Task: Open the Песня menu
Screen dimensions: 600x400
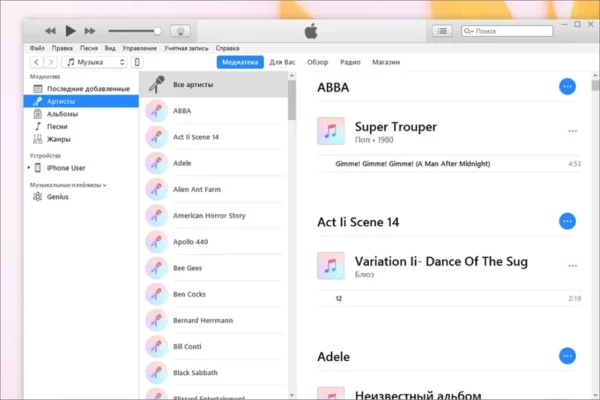Action: (89, 48)
